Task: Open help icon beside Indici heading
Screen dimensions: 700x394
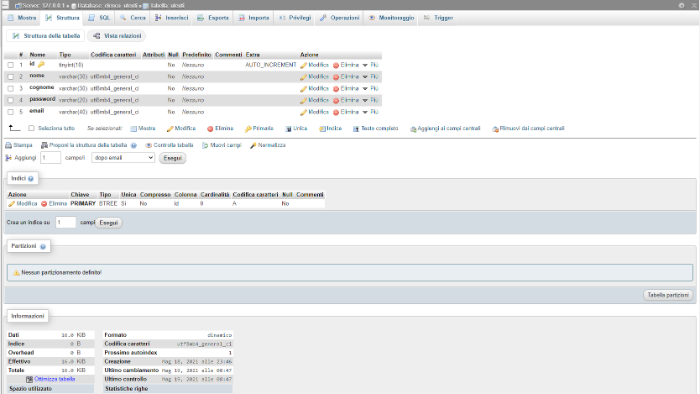Action: (x=31, y=178)
